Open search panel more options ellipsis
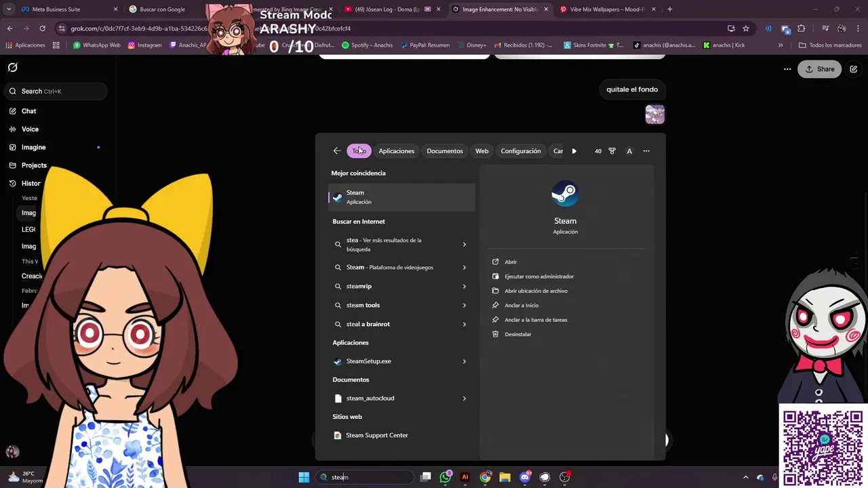868x488 pixels. click(646, 151)
